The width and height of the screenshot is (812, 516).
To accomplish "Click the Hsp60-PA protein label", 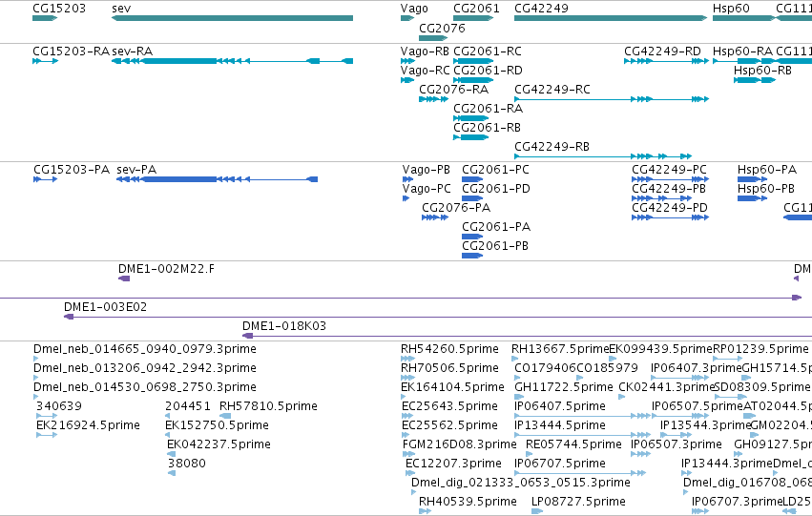I will (767, 170).
